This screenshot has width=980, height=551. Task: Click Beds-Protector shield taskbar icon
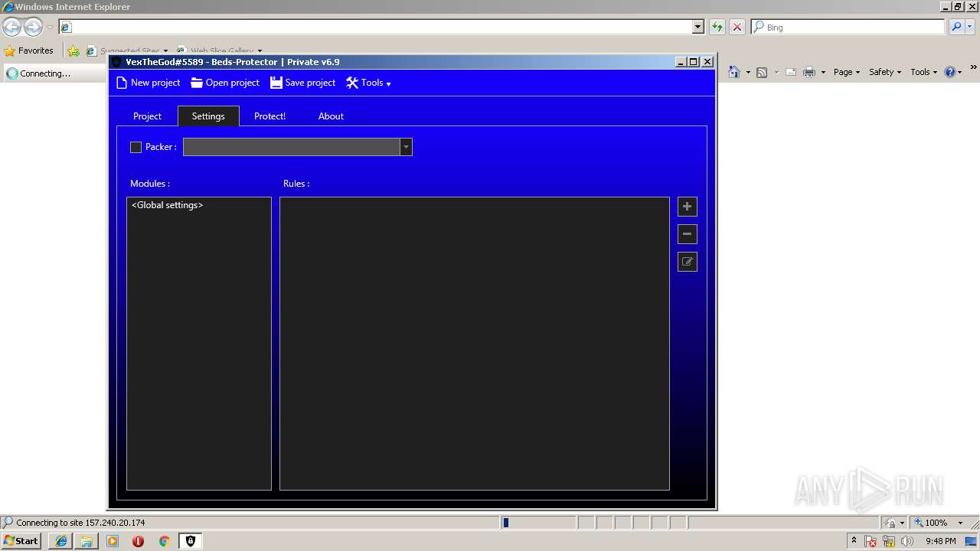pyautogui.click(x=191, y=541)
